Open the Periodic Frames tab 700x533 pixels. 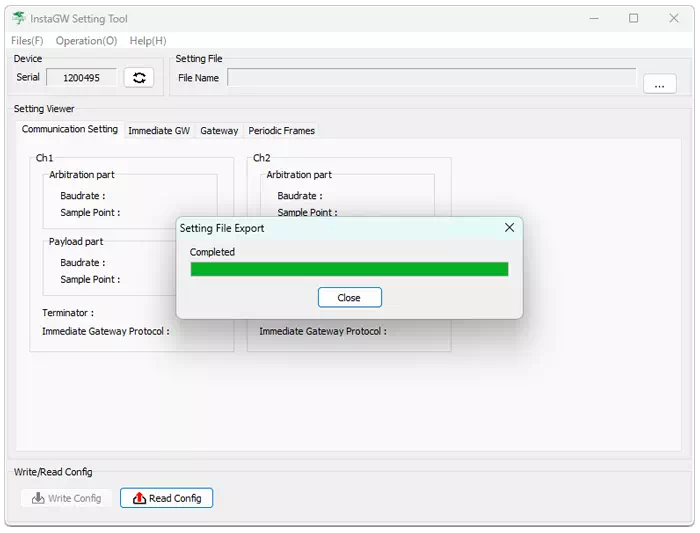coord(281,131)
